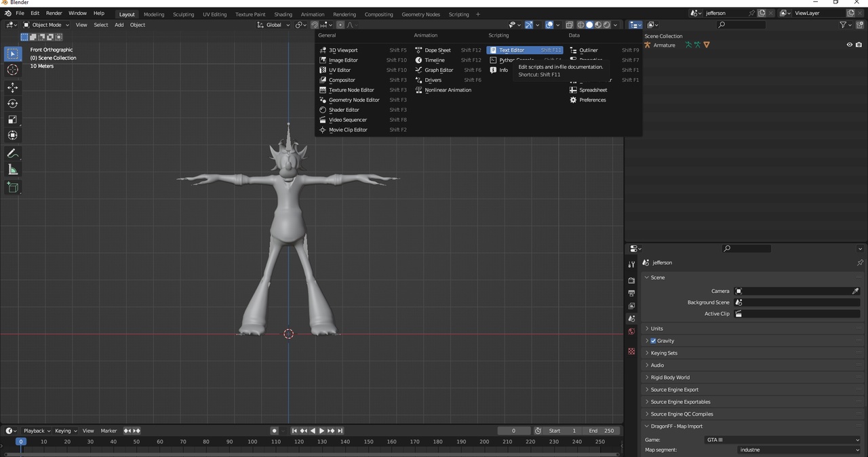Expand the Rigid Body World panel
Viewport: 868px width, 457px height.
(x=752, y=378)
